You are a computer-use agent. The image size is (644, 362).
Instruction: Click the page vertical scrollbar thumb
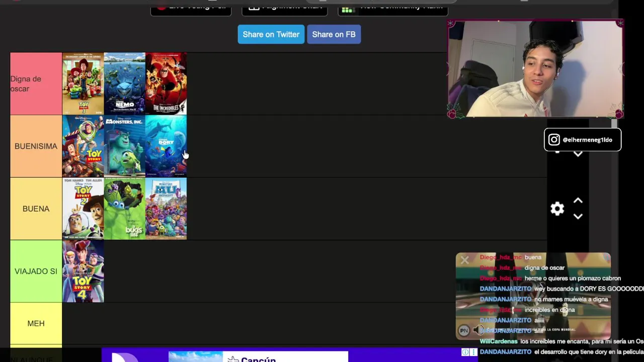(x=614, y=124)
